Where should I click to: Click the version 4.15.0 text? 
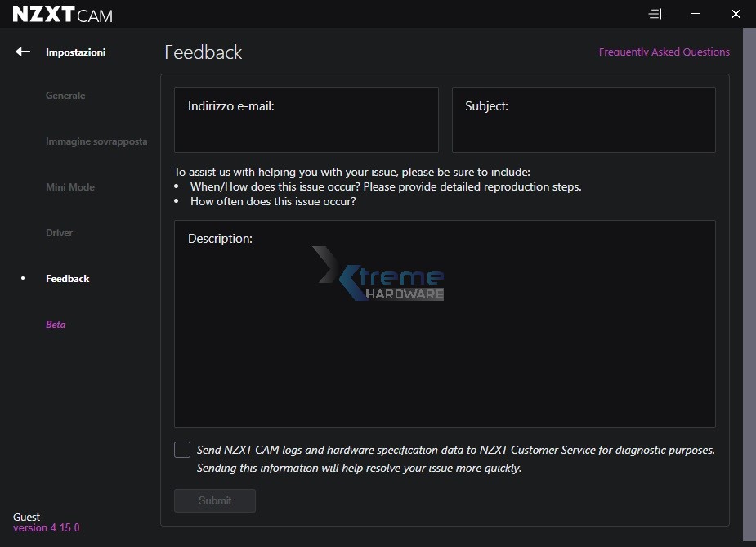pos(47,528)
